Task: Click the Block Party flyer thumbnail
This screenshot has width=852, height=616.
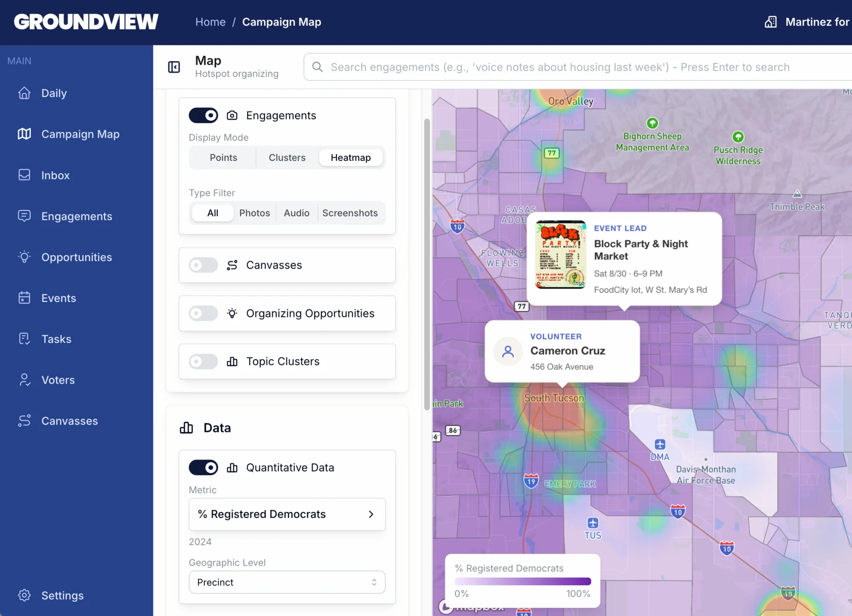Action: coord(560,255)
